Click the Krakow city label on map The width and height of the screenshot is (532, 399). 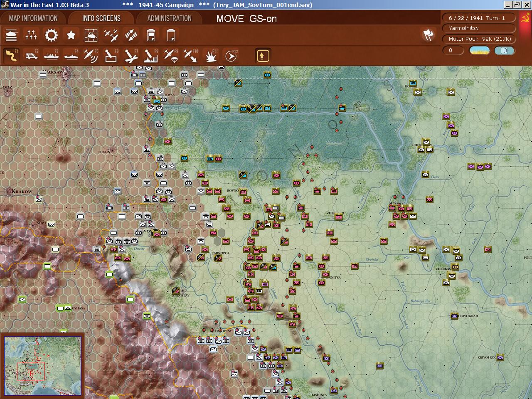pos(22,192)
